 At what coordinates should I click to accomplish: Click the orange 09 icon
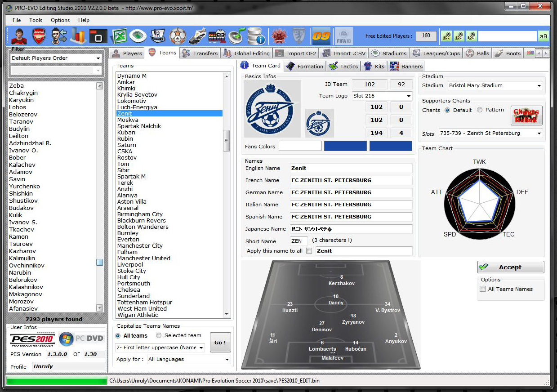[321, 36]
